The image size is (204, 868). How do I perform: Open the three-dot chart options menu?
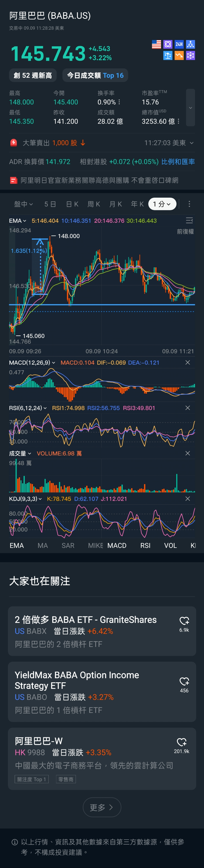pos(189,204)
